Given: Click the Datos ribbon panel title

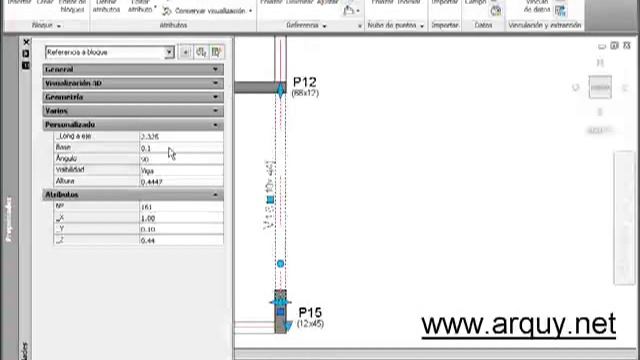Looking at the screenshot, I should 483,25.
